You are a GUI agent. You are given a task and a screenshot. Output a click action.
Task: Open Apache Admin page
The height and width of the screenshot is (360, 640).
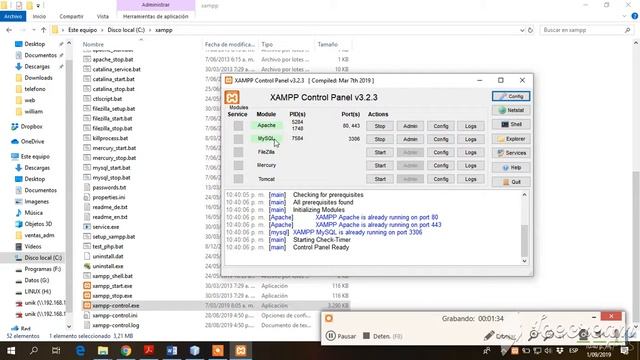pos(410,126)
